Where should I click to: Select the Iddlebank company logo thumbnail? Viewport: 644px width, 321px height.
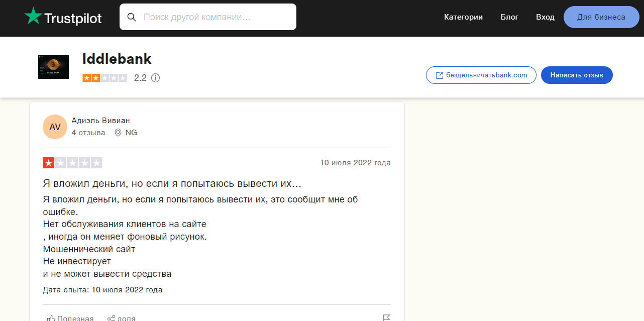(x=53, y=67)
